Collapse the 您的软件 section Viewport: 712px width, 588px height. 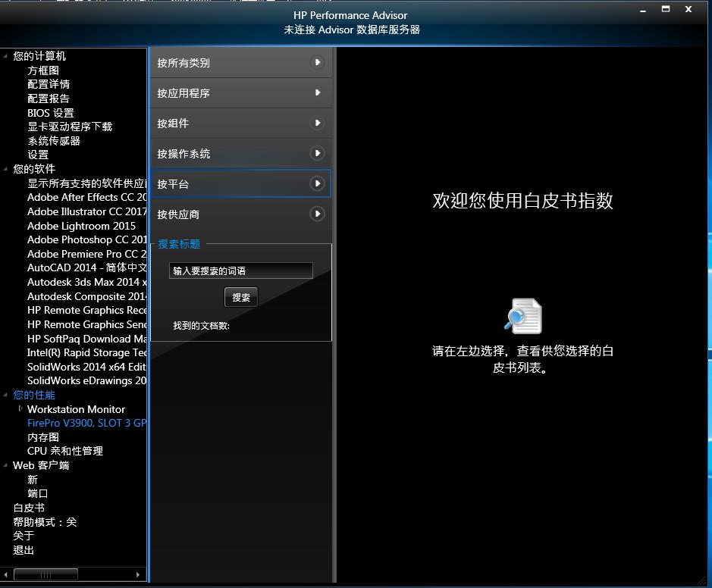coord(5,168)
